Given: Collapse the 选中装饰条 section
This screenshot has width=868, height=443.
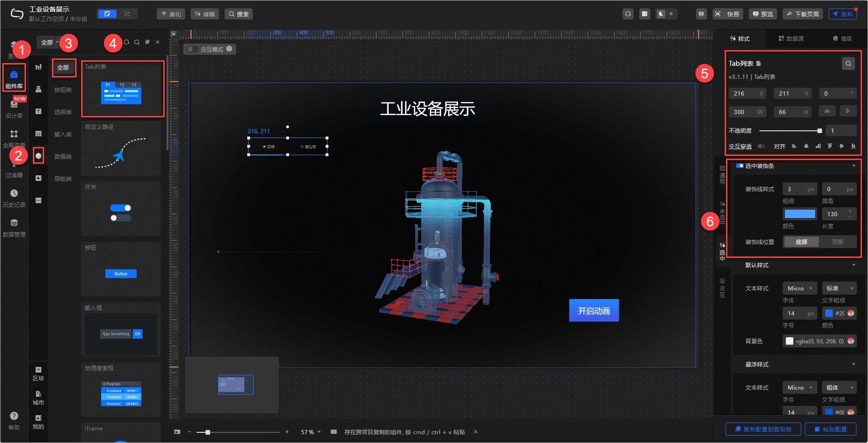Looking at the screenshot, I should [x=854, y=166].
